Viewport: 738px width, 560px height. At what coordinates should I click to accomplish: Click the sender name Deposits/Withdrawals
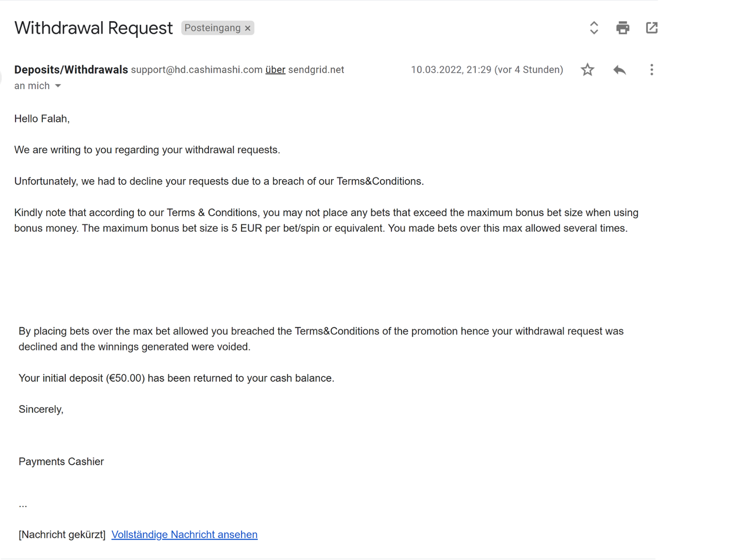[x=71, y=70]
